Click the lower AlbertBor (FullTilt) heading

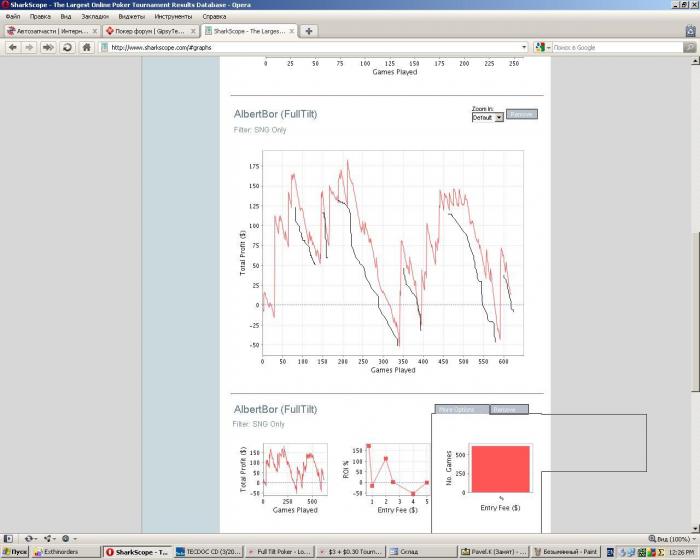point(275,409)
